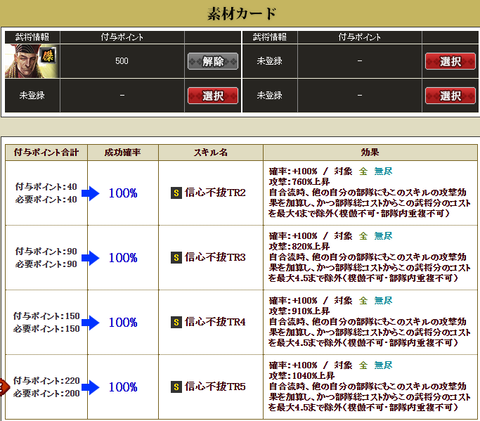The image size is (480, 421).
Task: Choose 選択 for the upper slot of the right table
Action: tap(450, 61)
